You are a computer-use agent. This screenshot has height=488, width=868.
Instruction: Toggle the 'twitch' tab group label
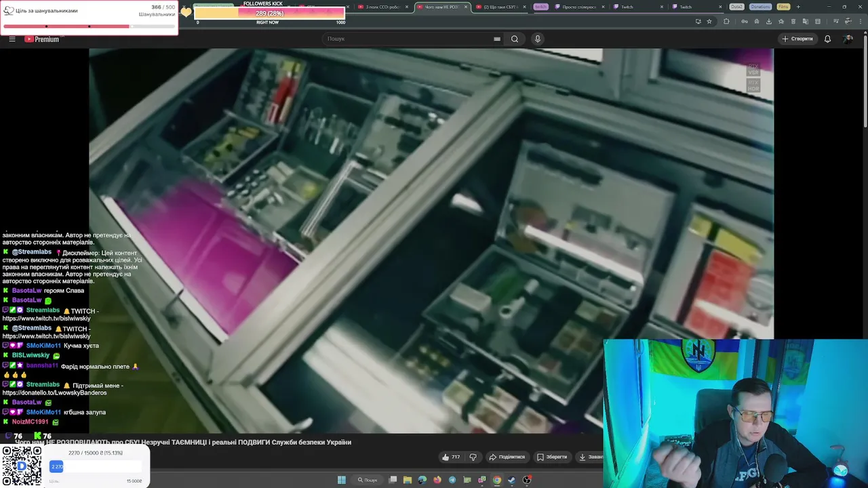pos(540,7)
